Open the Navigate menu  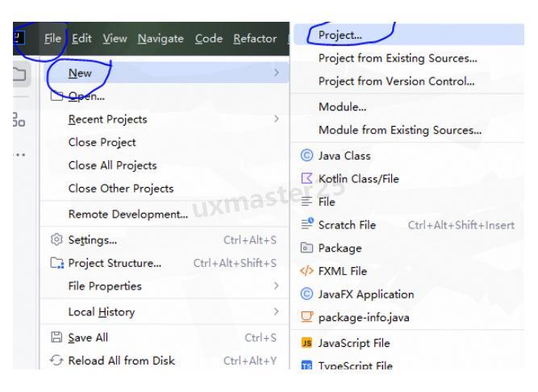161,39
